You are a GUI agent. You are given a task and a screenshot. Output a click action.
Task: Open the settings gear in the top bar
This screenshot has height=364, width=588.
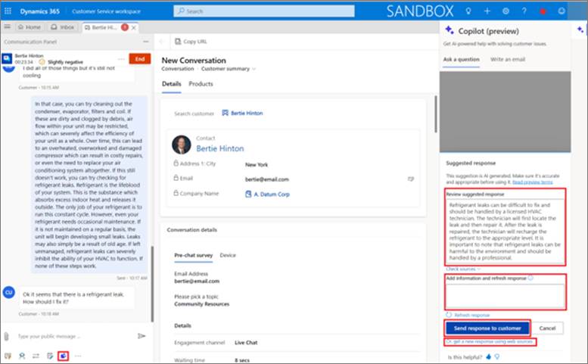click(506, 11)
